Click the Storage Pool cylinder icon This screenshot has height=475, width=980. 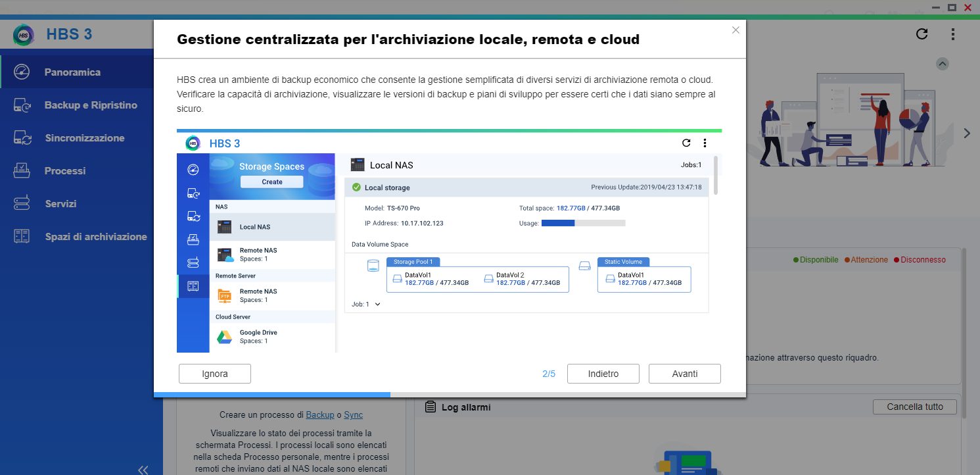[x=373, y=266]
